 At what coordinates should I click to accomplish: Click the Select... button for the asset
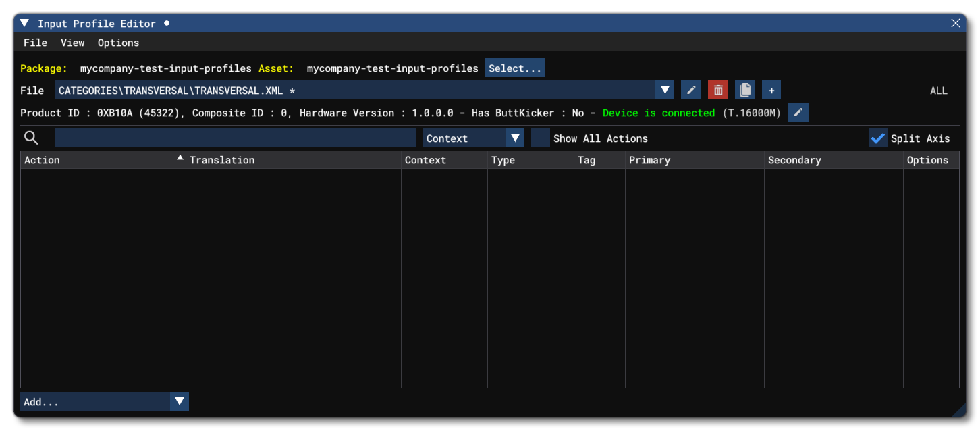(x=515, y=68)
